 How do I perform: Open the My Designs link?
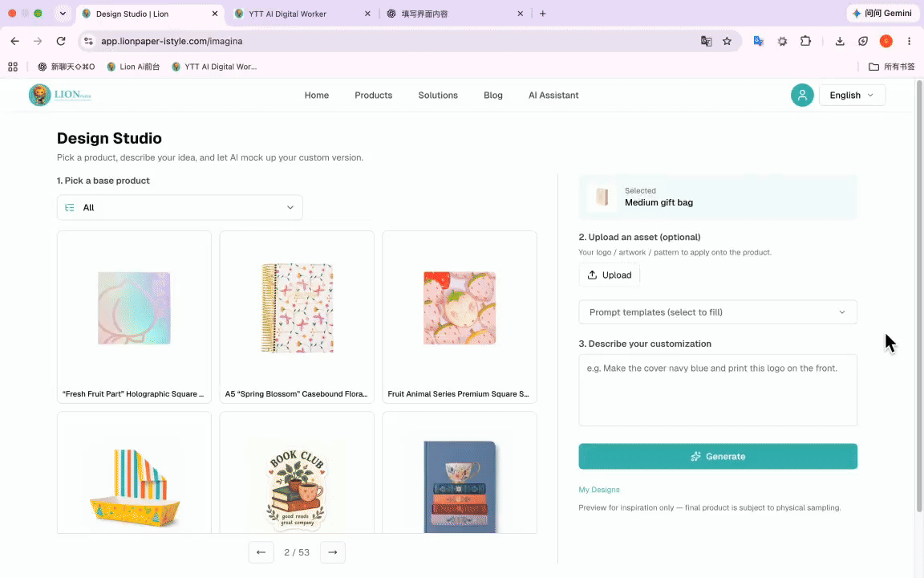point(598,490)
